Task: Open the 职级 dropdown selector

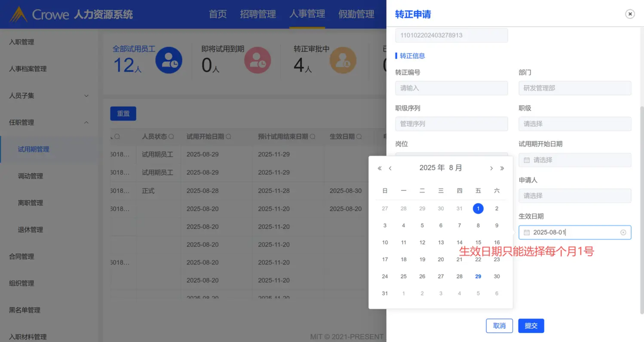Action: (x=574, y=124)
